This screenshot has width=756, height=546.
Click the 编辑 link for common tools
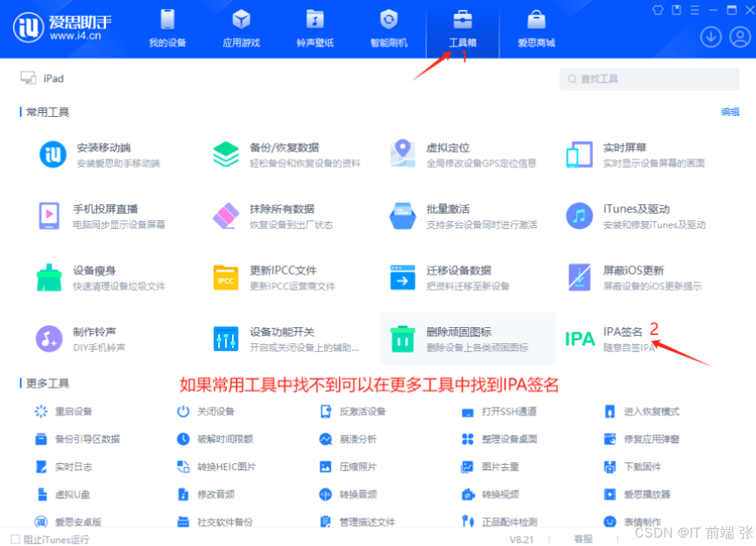coord(730,112)
